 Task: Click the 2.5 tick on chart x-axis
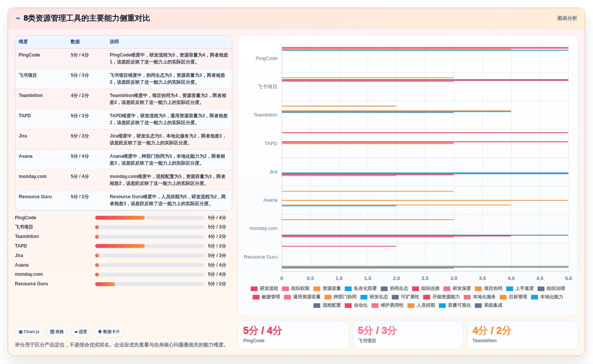[x=425, y=278]
